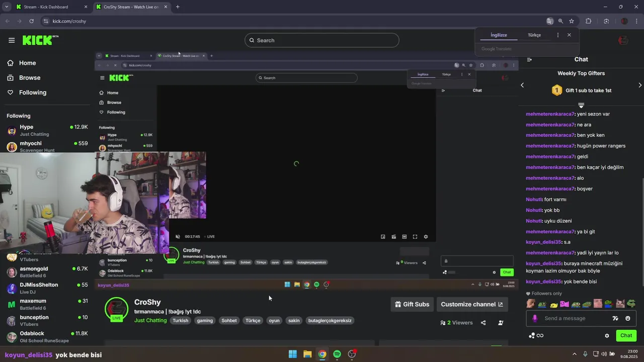This screenshot has width=644, height=362.
Task: Open chat settings gear
Action: 607,336
